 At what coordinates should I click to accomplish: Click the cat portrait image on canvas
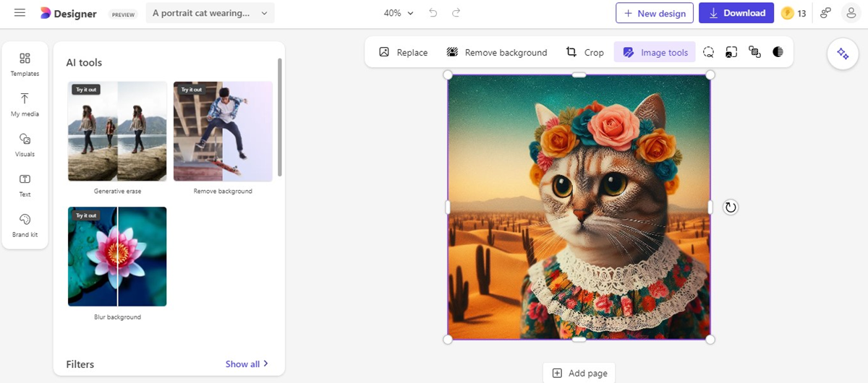[579, 207]
